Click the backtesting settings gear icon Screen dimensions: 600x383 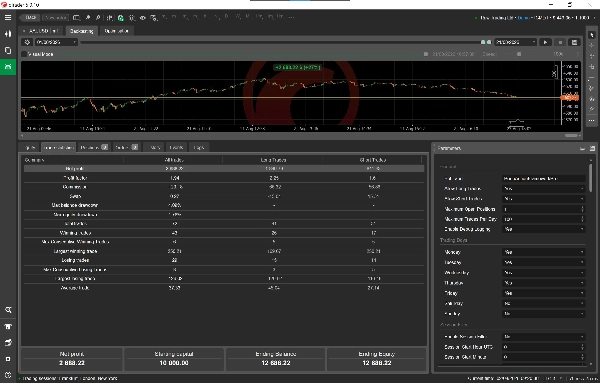pyautogui.click(x=27, y=42)
